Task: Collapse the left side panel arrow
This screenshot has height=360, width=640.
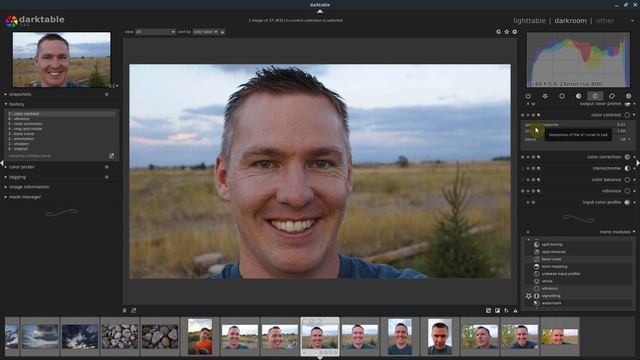Action: tap(2, 163)
